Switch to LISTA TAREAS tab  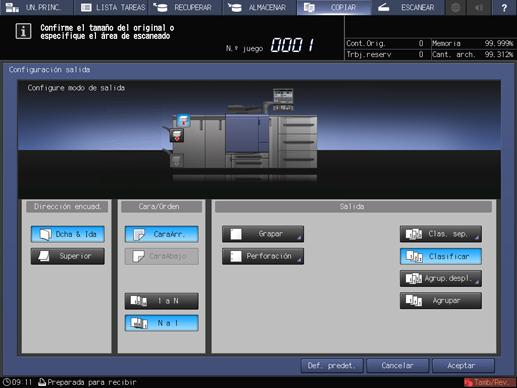pyautogui.click(x=112, y=7)
